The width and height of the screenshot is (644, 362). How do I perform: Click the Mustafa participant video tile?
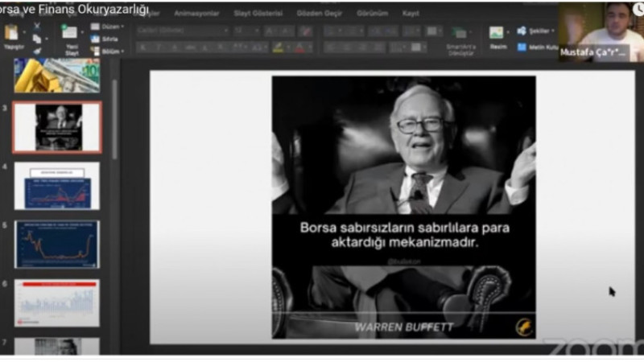click(x=601, y=32)
